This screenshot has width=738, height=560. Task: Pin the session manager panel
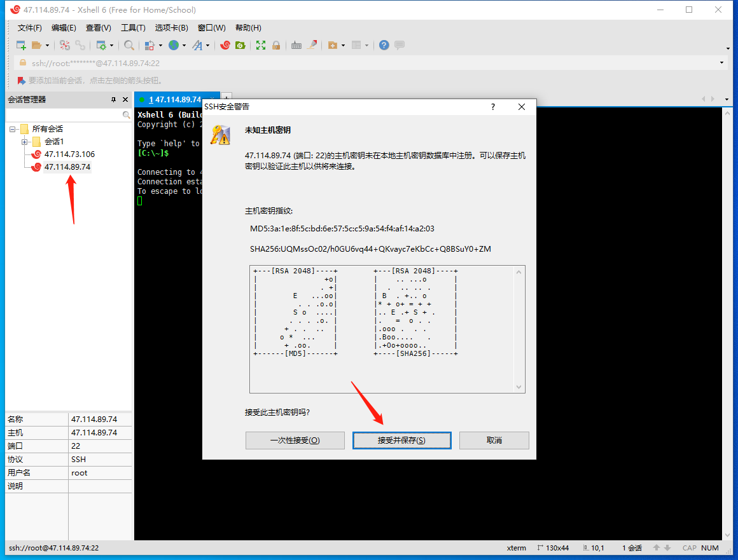(114, 100)
